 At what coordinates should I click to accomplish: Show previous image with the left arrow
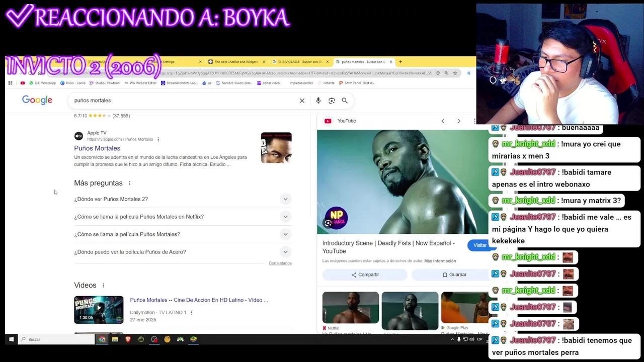point(443,121)
